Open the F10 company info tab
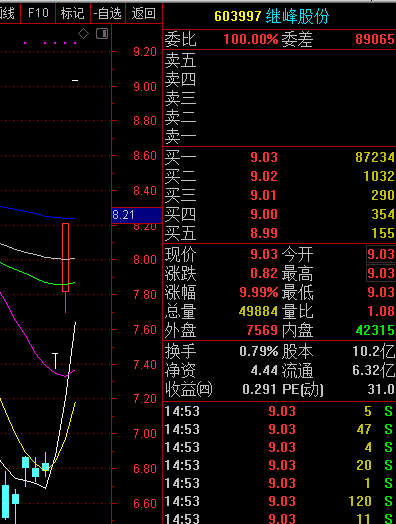 point(38,13)
